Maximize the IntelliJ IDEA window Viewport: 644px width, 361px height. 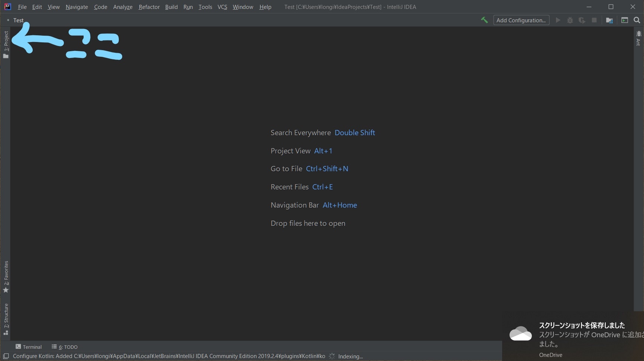(x=611, y=7)
